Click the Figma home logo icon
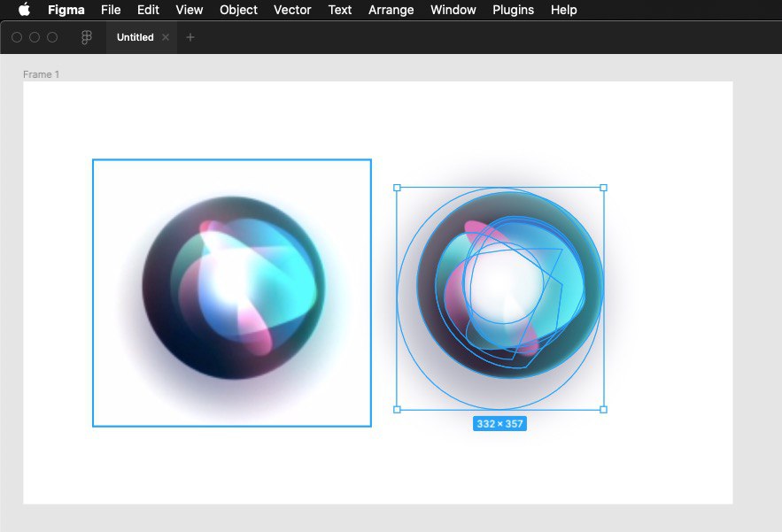Viewport: 782px width, 532px height. click(x=86, y=37)
